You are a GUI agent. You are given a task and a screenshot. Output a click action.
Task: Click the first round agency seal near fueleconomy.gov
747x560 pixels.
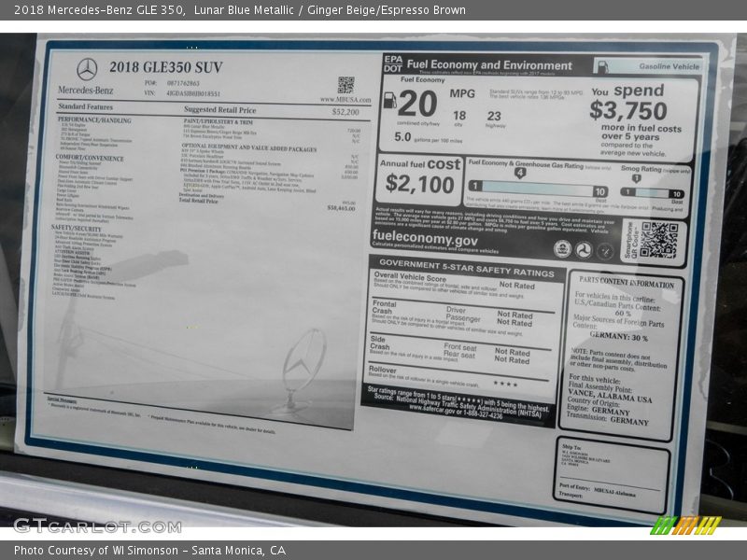pyautogui.click(x=562, y=248)
